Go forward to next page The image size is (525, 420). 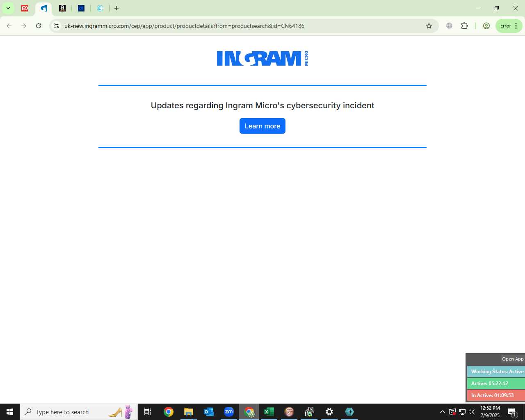pyautogui.click(x=24, y=26)
